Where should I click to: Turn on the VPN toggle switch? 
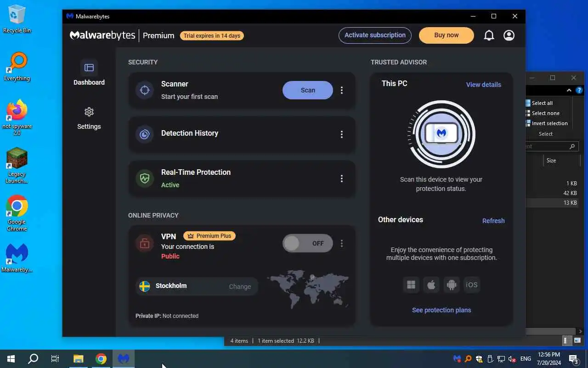(308, 243)
